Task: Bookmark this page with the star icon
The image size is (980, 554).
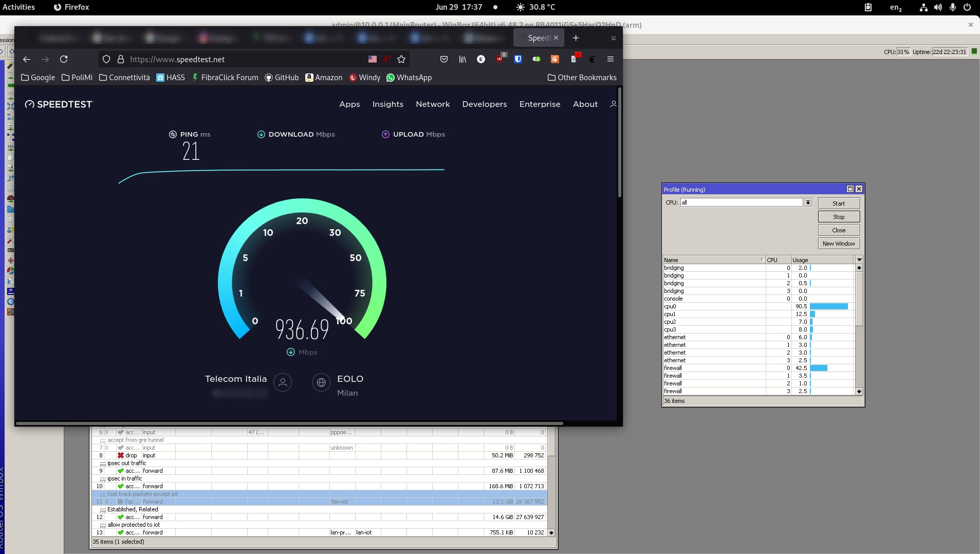Action: click(401, 59)
